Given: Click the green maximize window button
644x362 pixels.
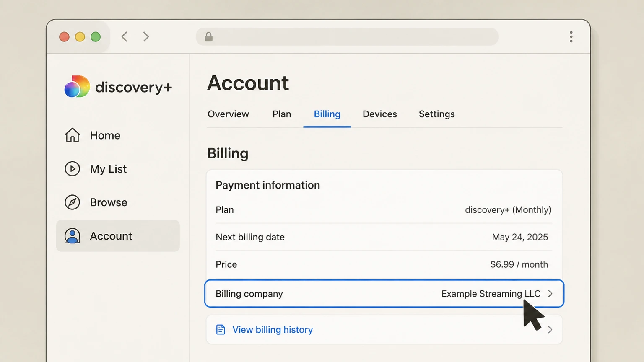Looking at the screenshot, I should tap(96, 37).
